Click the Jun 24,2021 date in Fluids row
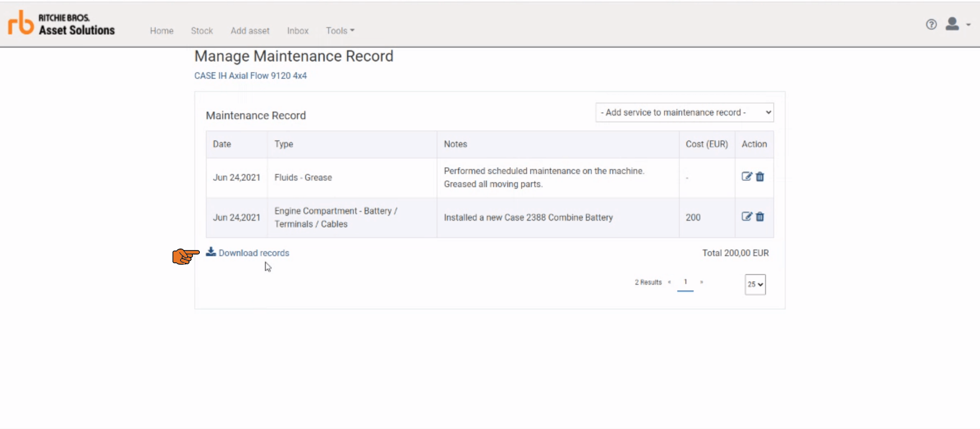The width and height of the screenshot is (980, 429). [237, 177]
